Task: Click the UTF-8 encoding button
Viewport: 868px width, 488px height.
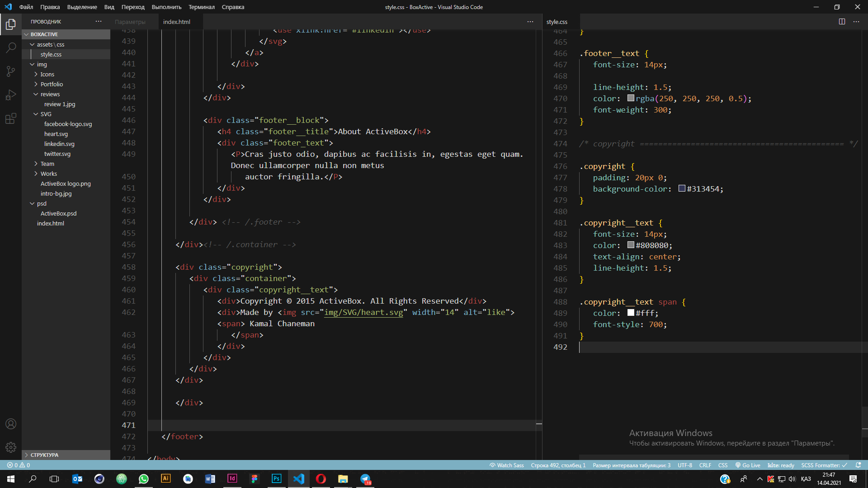Action: click(684, 465)
